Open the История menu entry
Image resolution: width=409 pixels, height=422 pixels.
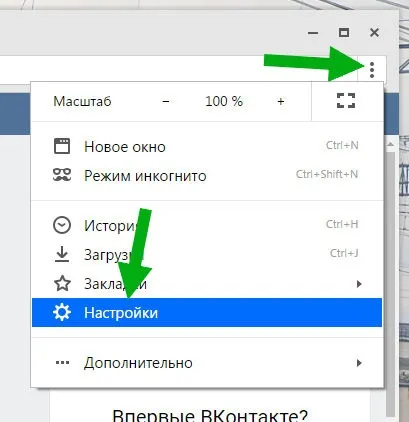(207, 225)
